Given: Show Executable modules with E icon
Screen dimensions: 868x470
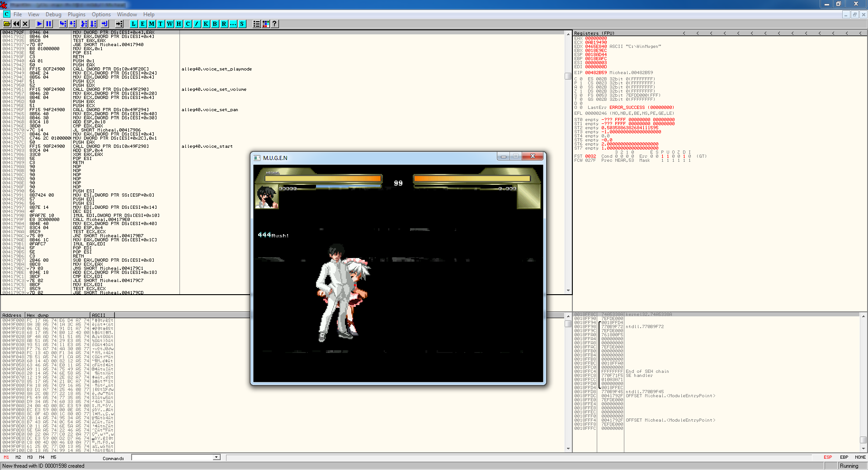Looking at the screenshot, I should 143,24.
